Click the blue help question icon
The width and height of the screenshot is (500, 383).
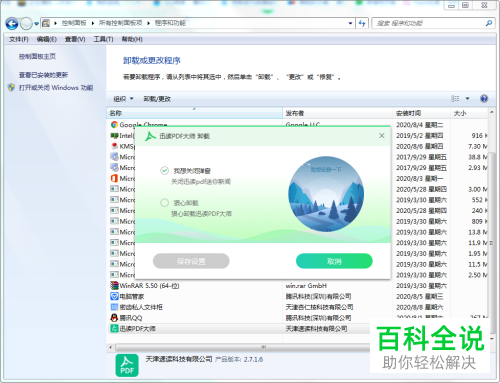pyautogui.click(x=484, y=99)
